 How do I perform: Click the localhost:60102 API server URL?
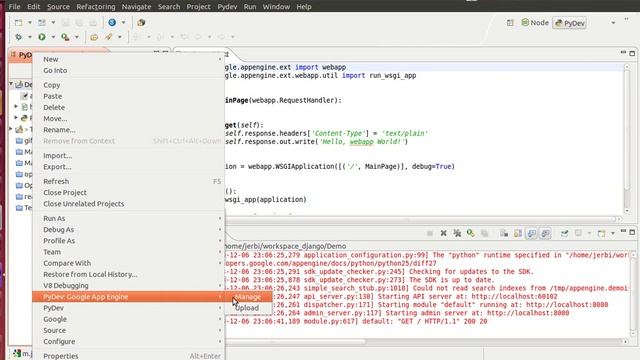[x=514, y=296]
